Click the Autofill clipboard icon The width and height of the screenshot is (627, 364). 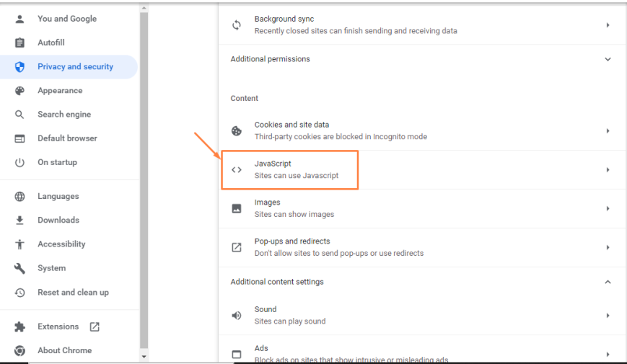pyautogui.click(x=20, y=43)
